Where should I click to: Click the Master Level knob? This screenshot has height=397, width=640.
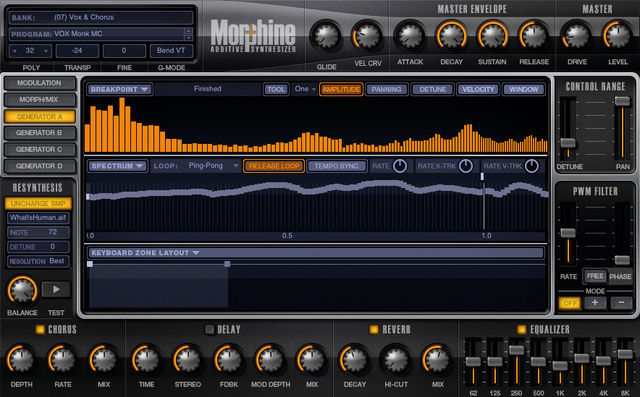coord(618,36)
